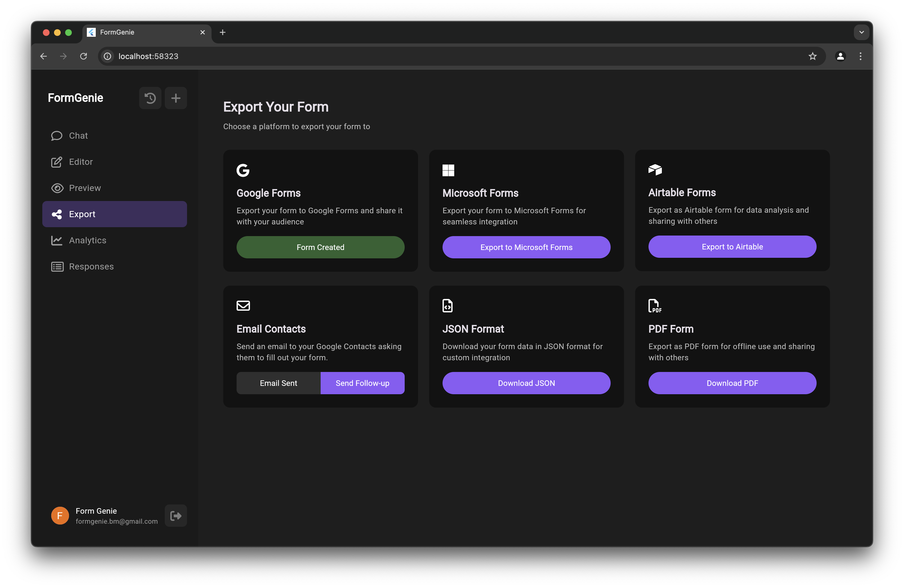Click the logout icon next to profile
Viewport: 904px width, 588px height.
point(175,515)
